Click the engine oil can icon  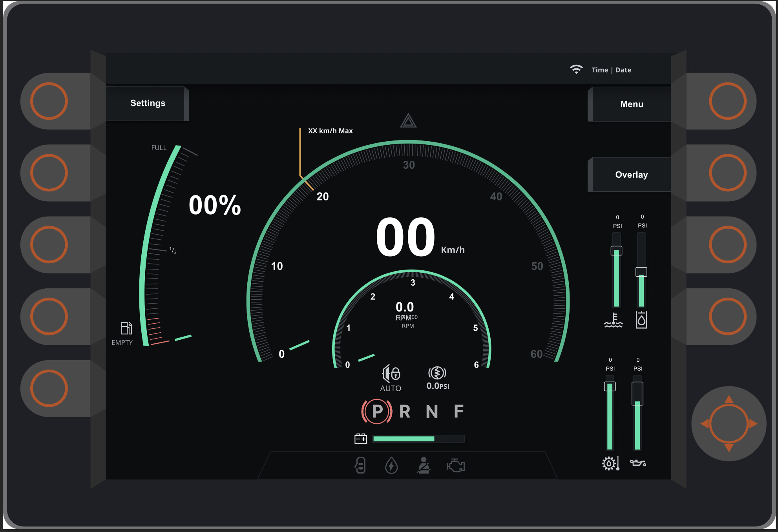pos(637,463)
